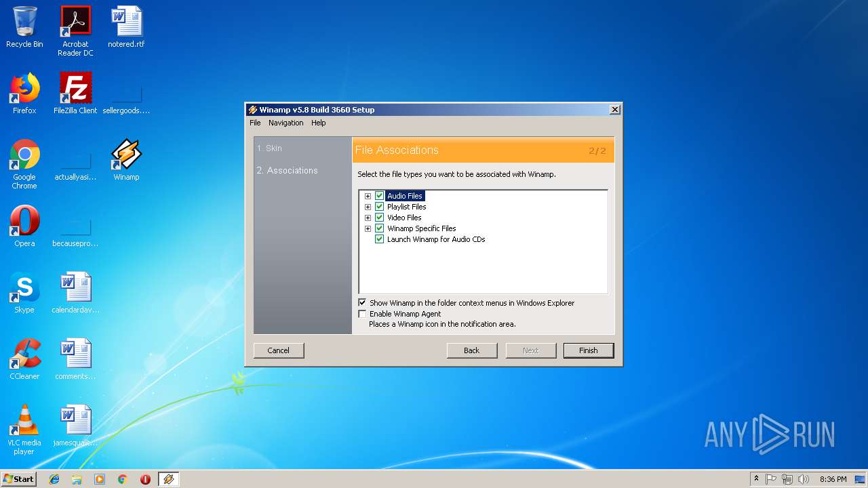This screenshot has height=488, width=868.
Task: Open Opera from the taskbar
Action: (145, 479)
